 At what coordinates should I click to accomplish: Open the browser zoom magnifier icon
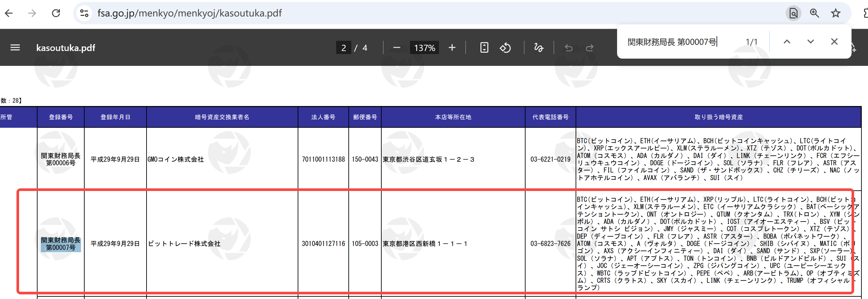(814, 13)
